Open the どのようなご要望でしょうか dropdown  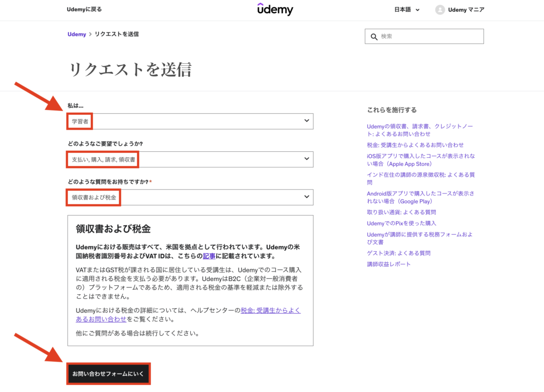pyautogui.click(x=190, y=159)
